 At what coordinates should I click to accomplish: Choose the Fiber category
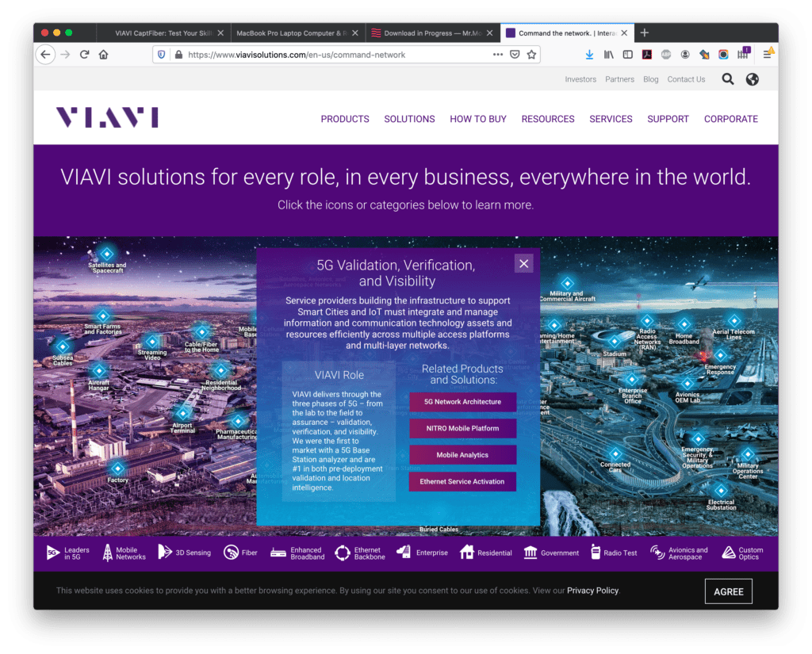[240, 553]
